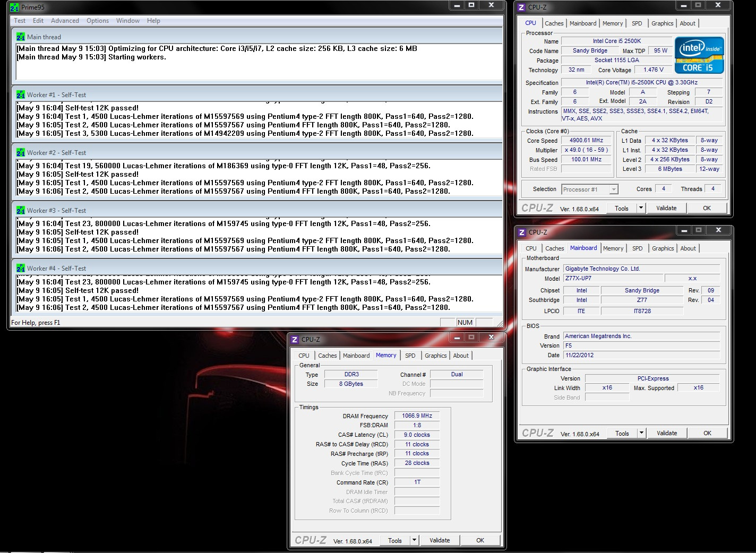Viewport: 756px width, 553px height.
Task: Click the Gigabyte Technology Co. Ltd. manufacturer field
Action: 641,269
